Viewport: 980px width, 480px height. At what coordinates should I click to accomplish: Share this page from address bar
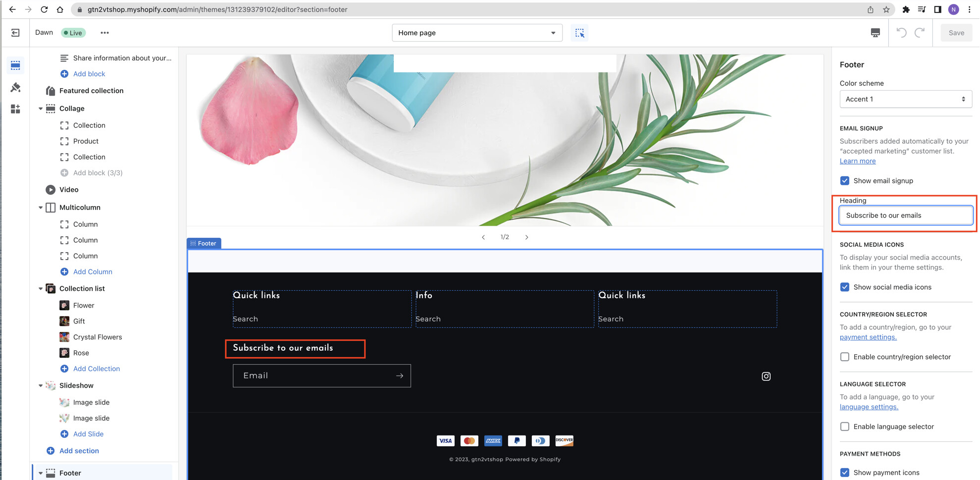coord(871,9)
